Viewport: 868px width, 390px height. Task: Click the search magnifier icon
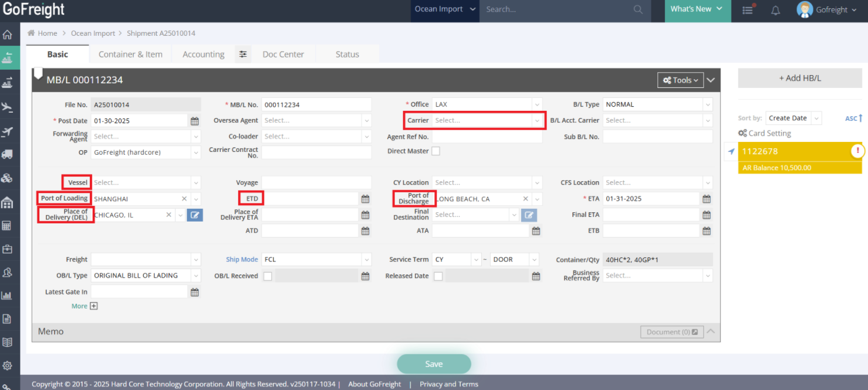coord(638,9)
